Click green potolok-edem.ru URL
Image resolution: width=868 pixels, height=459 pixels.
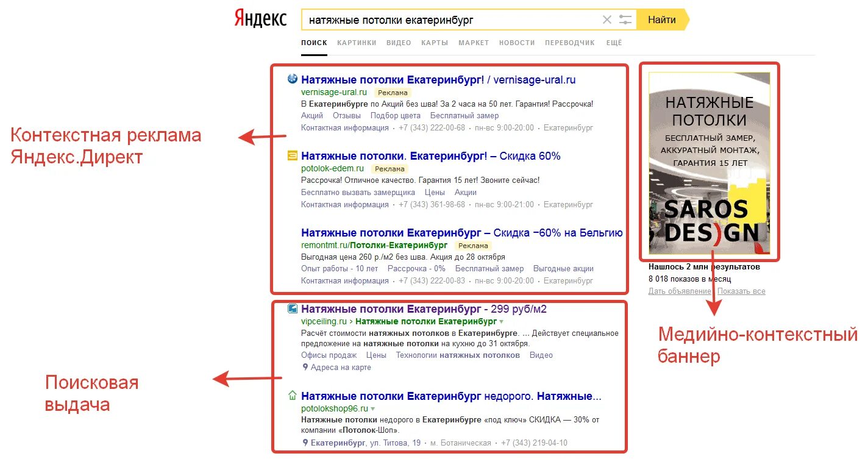point(332,168)
